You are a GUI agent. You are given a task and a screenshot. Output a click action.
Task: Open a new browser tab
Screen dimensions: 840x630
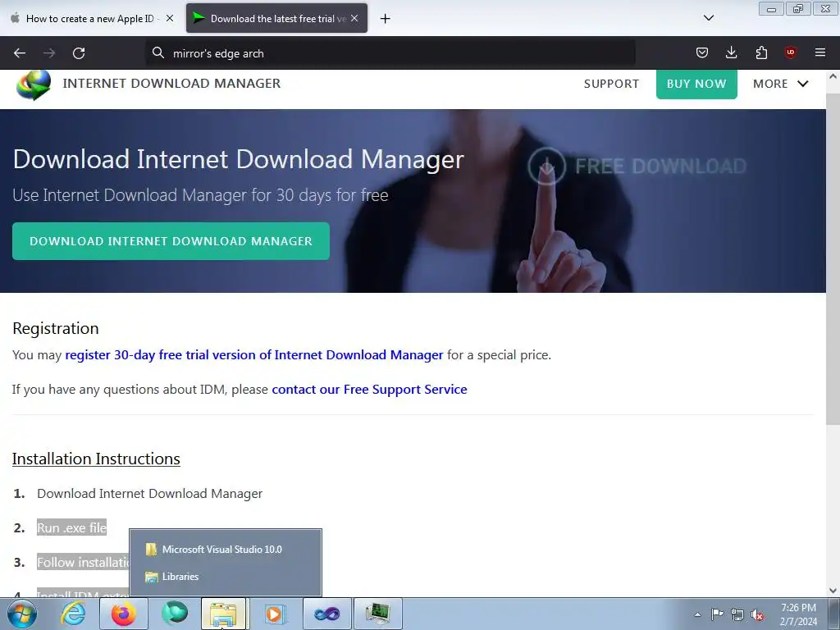[386, 19]
